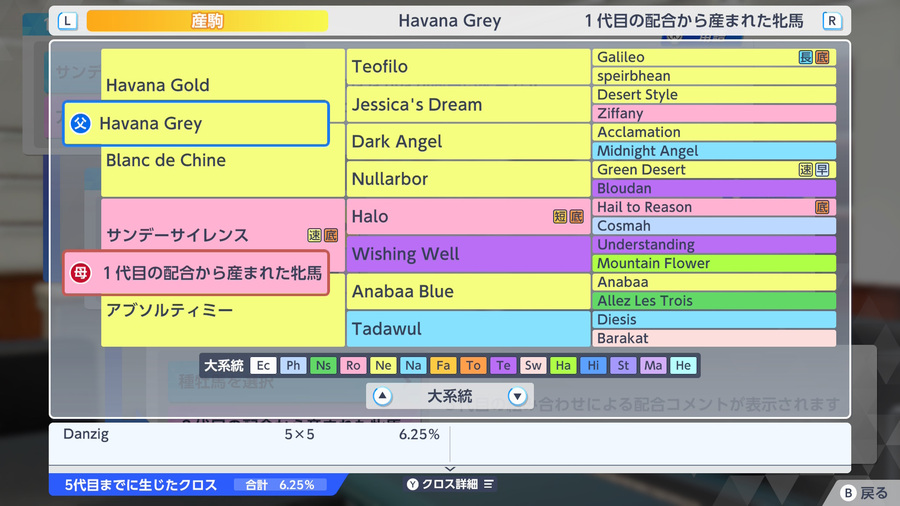Click the 合計 6.25% cross total

click(280, 485)
